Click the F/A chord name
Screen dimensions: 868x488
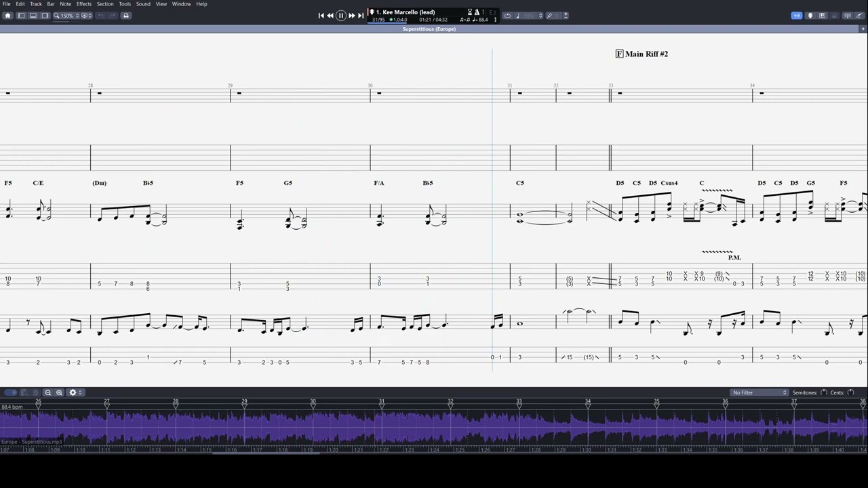point(379,183)
